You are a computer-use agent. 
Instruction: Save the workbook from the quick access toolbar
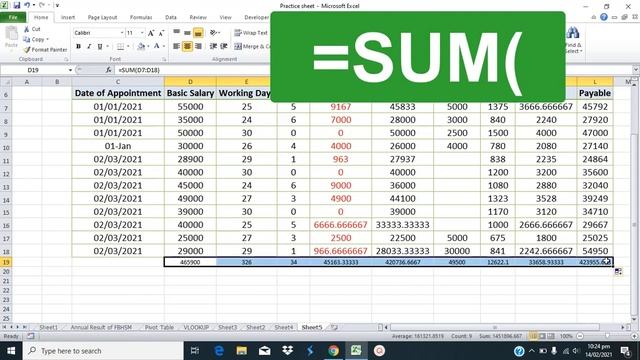(x=17, y=5)
